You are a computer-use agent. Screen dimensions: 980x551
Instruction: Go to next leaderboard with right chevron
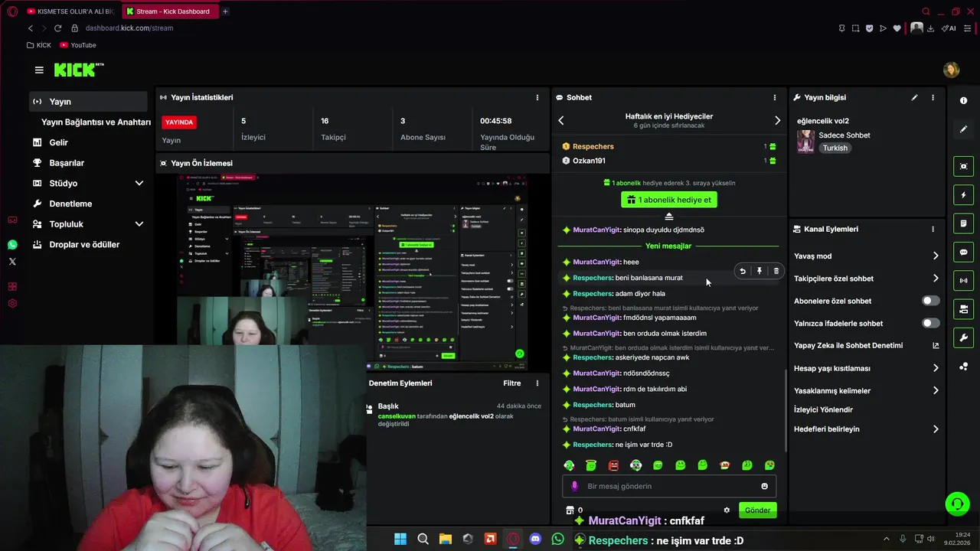pyautogui.click(x=777, y=120)
